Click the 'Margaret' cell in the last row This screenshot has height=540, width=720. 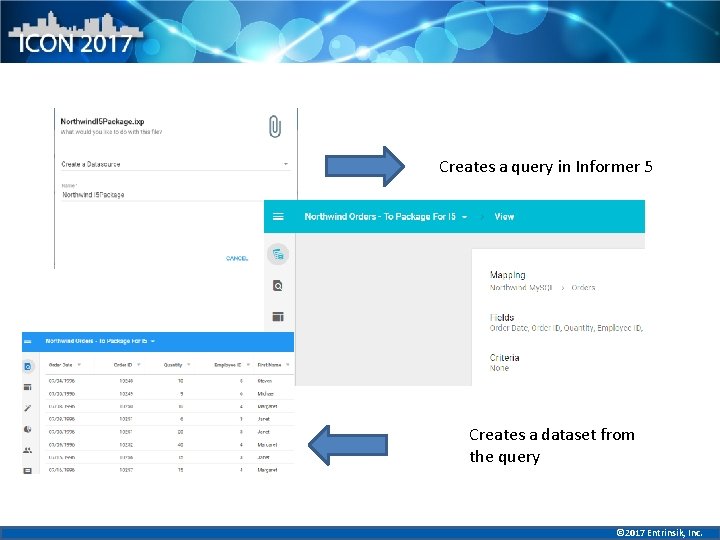[267, 470]
